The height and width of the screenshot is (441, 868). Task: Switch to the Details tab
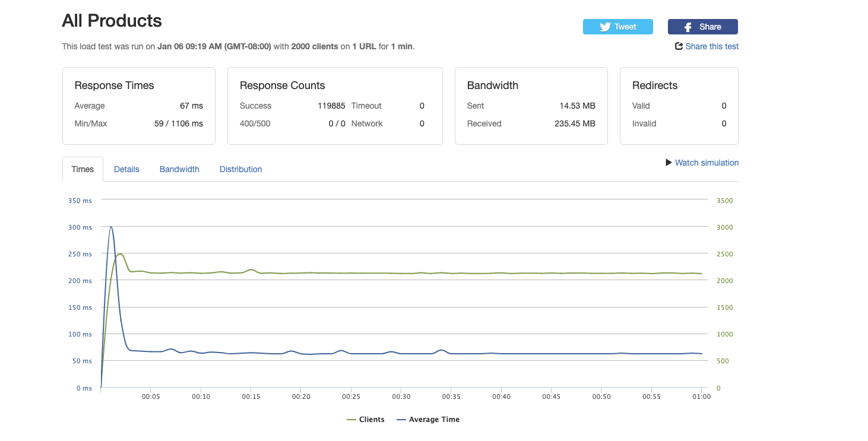(x=126, y=169)
